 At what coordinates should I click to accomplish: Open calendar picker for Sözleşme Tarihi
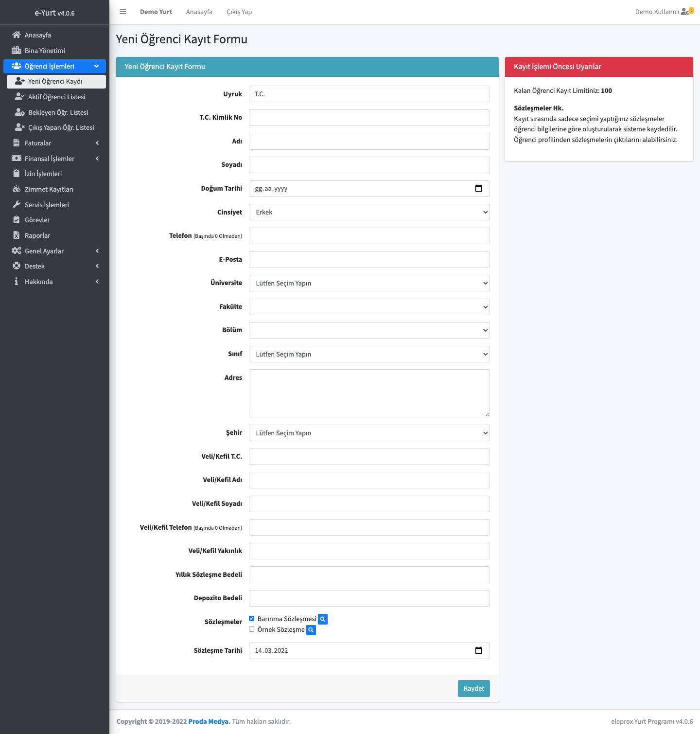pos(478,651)
